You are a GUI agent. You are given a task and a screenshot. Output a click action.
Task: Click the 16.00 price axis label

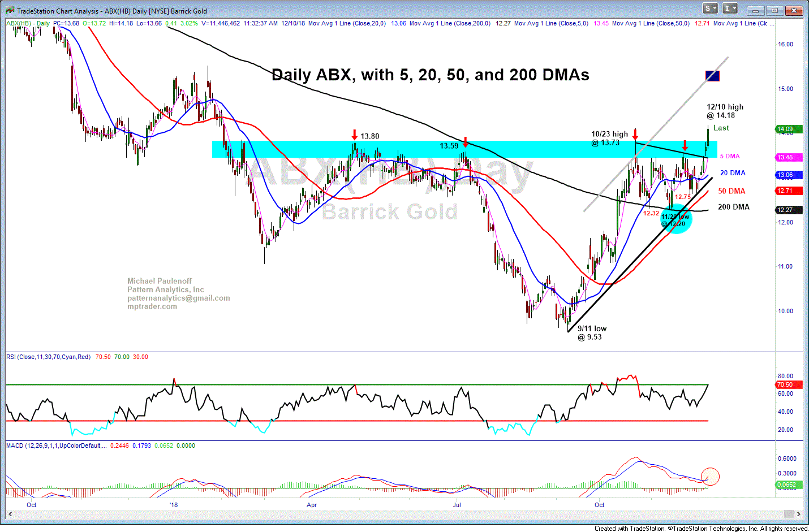pos(785,44)
